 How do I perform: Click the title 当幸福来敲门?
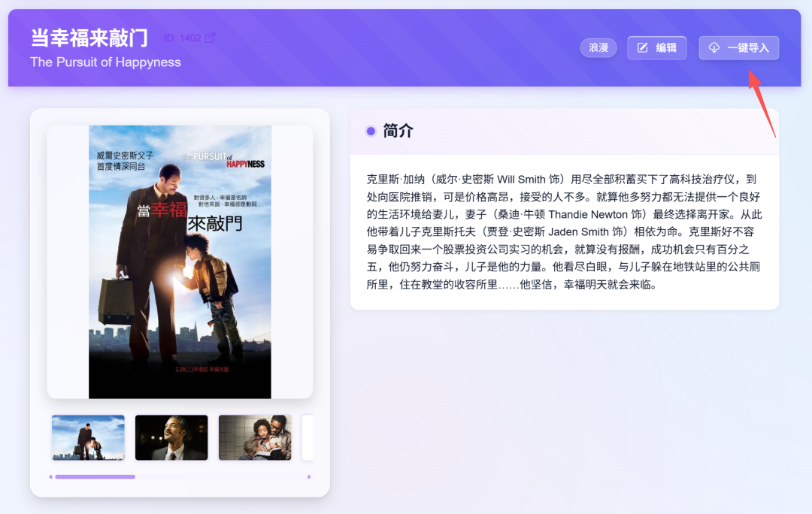click(x=89, y=38)
